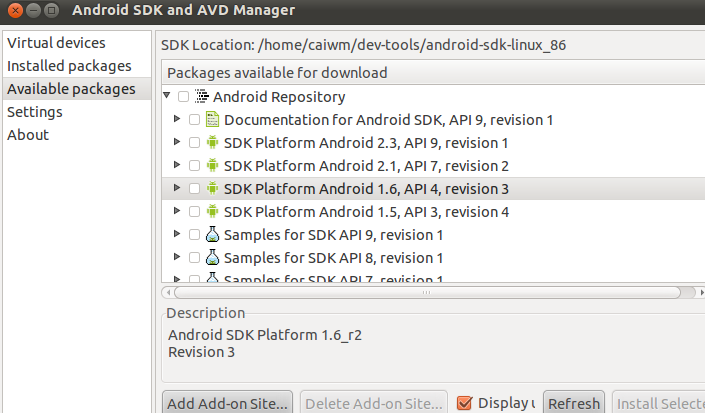Image resolution: width=705 pixels, height=413 pixels.
Task: Click the Delete Add-on Site button
Action: click(374, 403)
